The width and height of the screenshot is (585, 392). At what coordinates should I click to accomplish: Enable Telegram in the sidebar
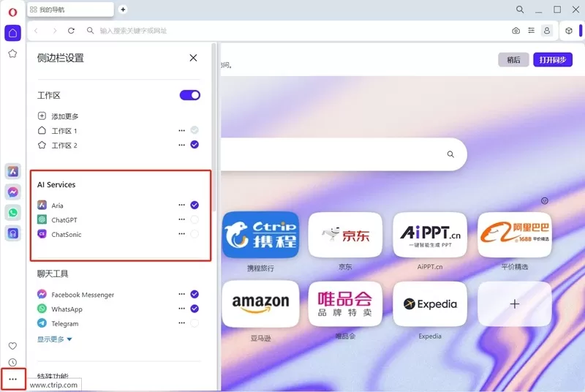click(195, 323)
